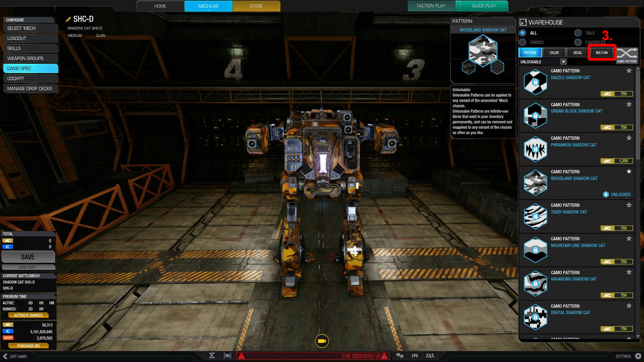The image size is (644, 362).
Task: Toggle the hangar camera view icon
Action: 322,341
